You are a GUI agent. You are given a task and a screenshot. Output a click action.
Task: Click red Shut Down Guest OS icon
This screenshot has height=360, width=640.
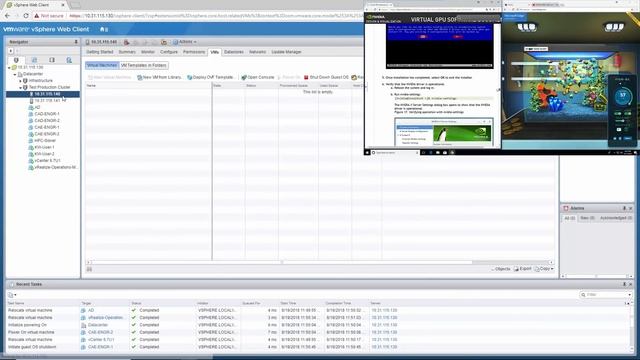coord(306,77)
